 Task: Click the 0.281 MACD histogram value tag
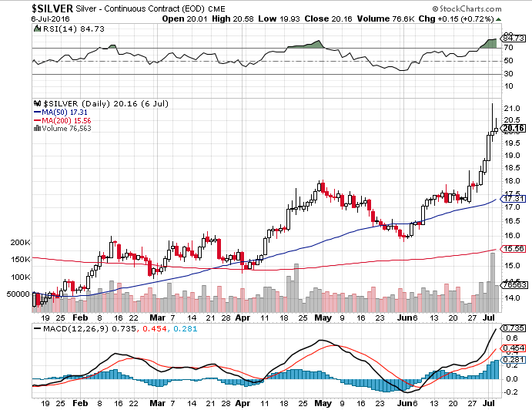click(512, 359)
